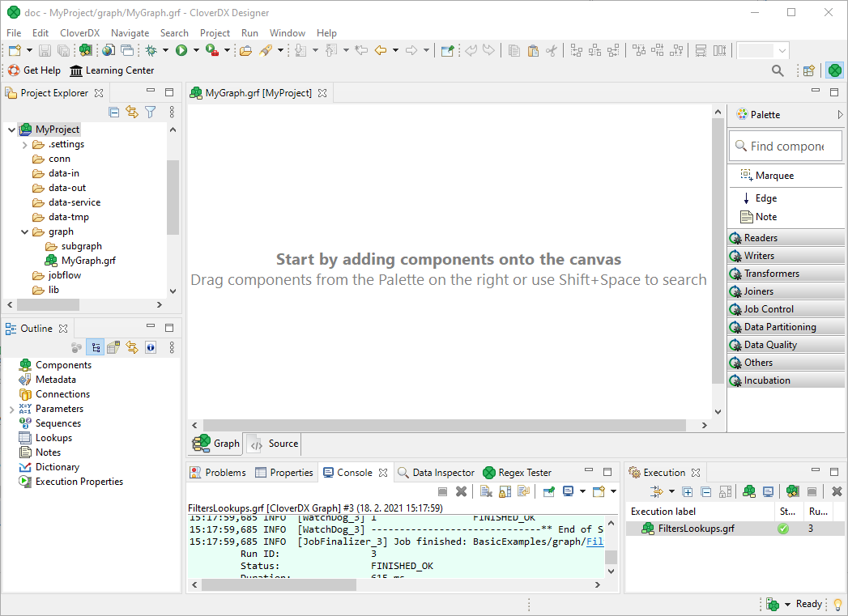
Task: Click the Paste toolbar icon
Action: point(533,50)
